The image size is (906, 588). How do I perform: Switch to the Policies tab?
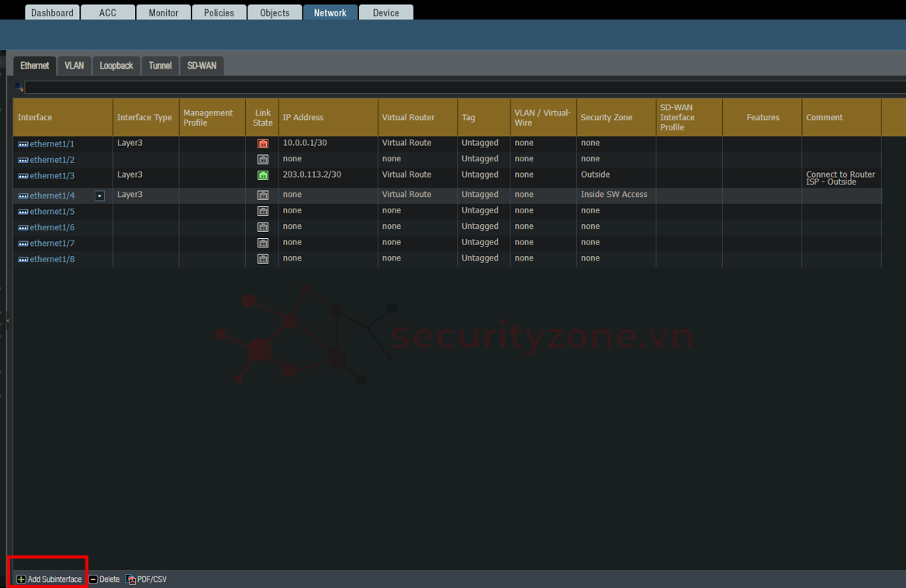point(219,12)
